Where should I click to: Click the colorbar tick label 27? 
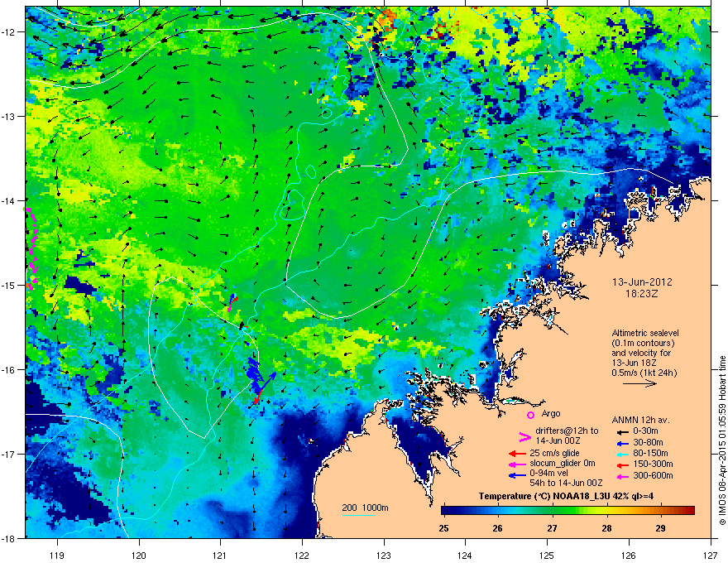552,528
